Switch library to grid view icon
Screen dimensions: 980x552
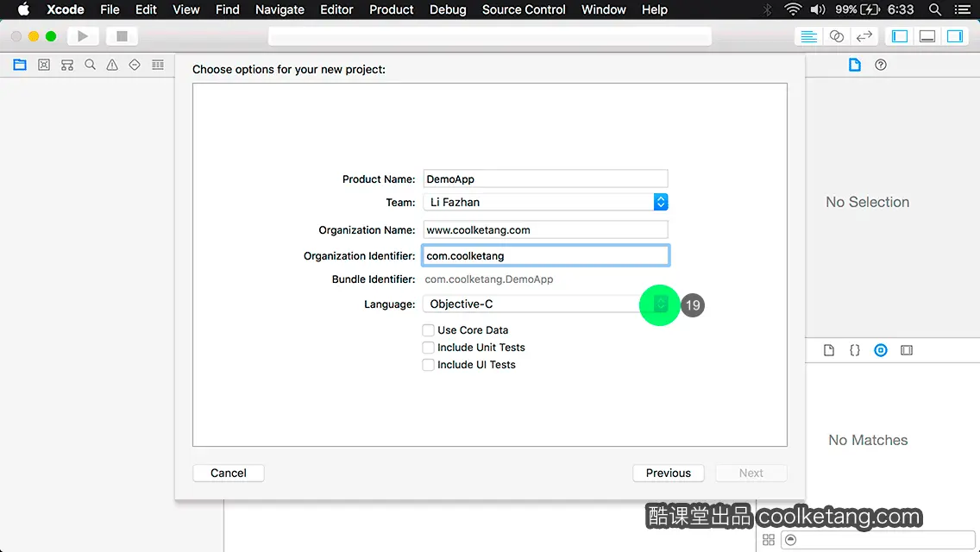click(769, 540)
